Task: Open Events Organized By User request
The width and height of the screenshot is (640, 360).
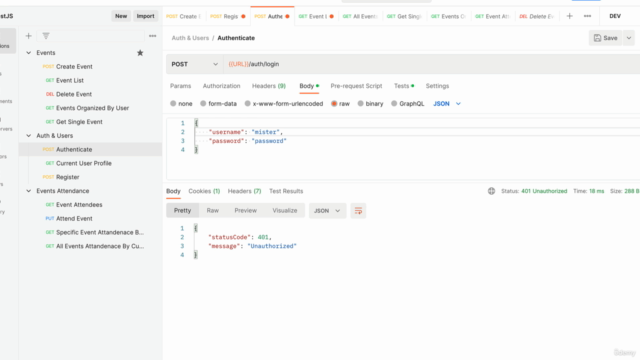Action: click(92, 108)
